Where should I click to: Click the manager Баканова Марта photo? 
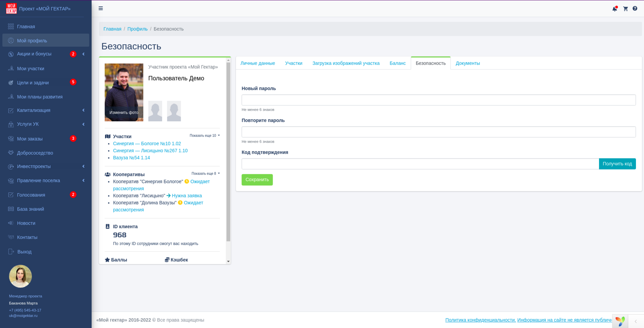20,276
